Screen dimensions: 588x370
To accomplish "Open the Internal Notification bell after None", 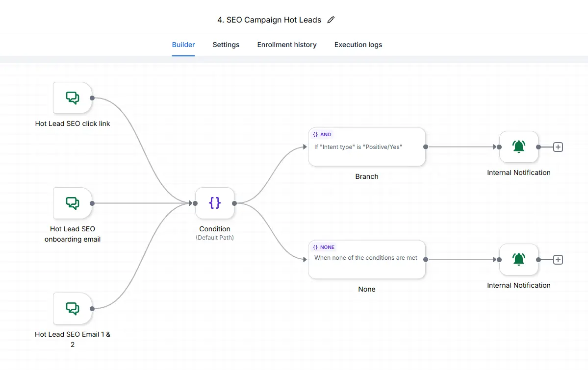I will (519, 259).
